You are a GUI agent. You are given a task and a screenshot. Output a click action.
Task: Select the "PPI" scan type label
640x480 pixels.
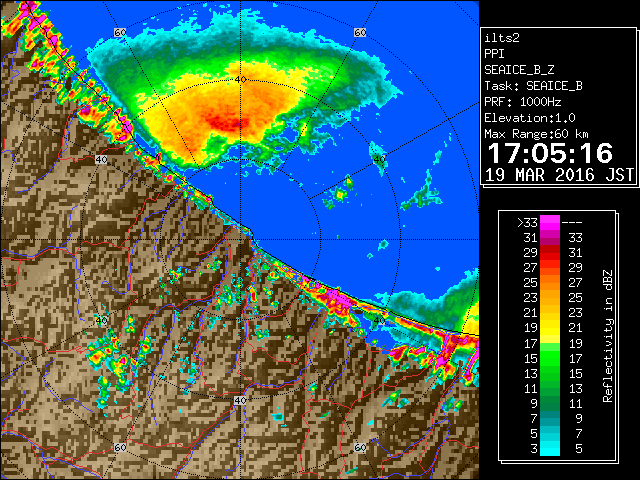pyautogui.click(x=494, y=54)
